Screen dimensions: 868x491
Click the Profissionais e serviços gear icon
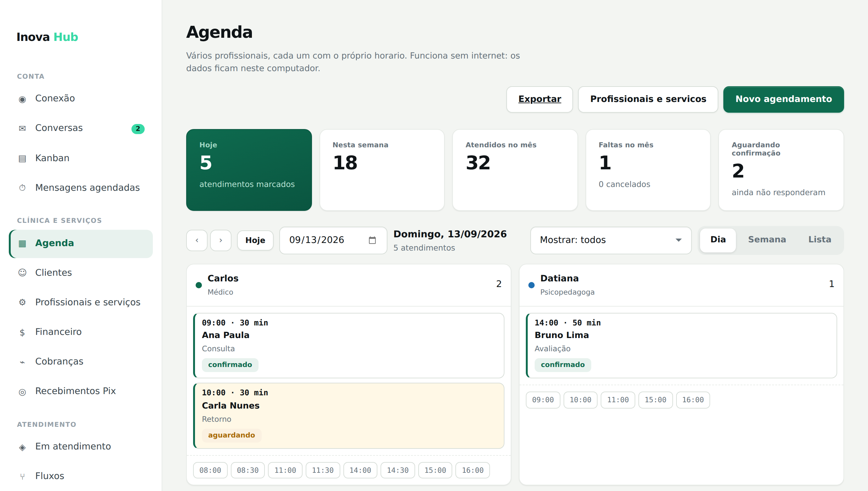22,302
